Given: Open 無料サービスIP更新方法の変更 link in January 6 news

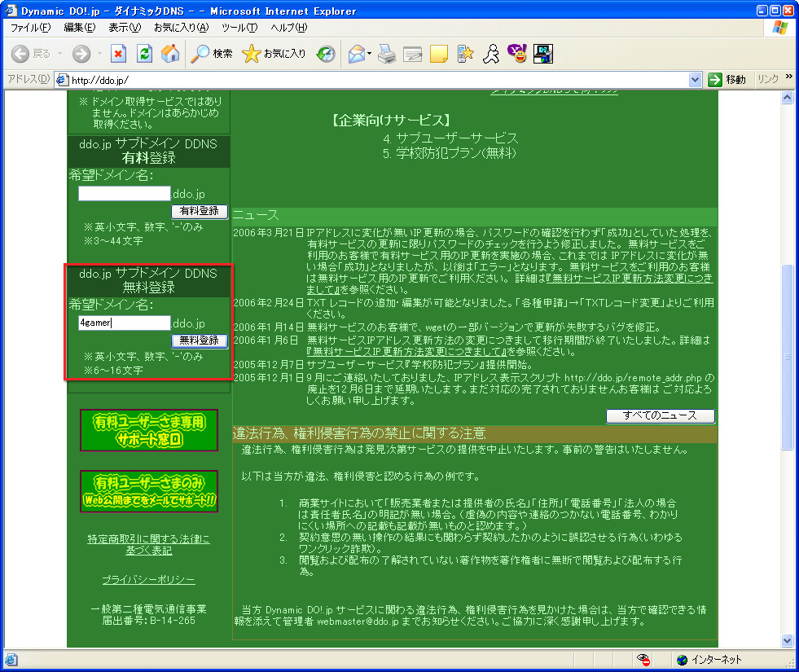Looking at the screenshot, I should pos(407,352).
